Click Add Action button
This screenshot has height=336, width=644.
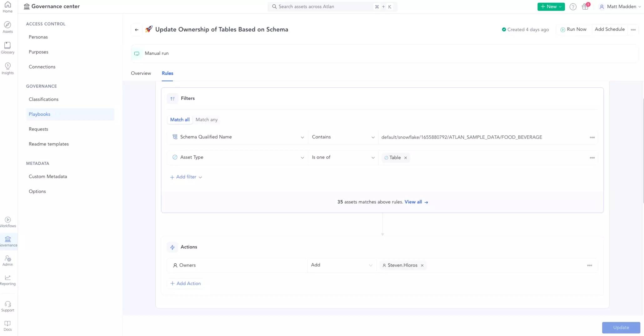tap(185, 283)
